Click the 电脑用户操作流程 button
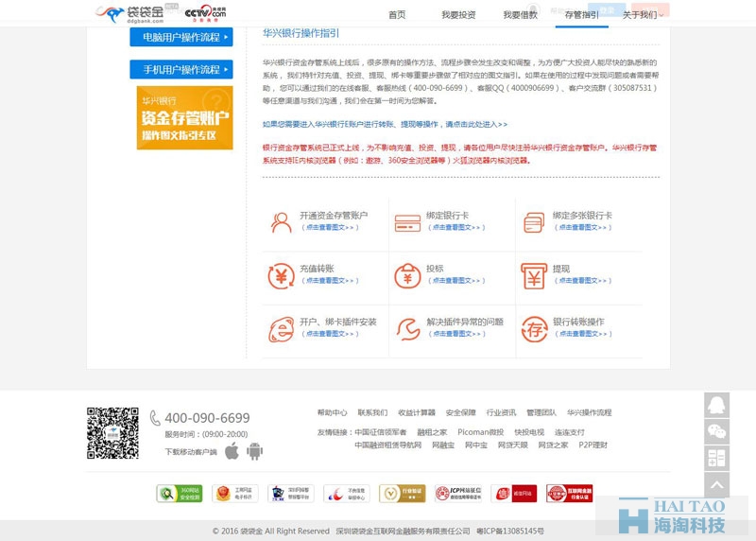 (181, 37)
